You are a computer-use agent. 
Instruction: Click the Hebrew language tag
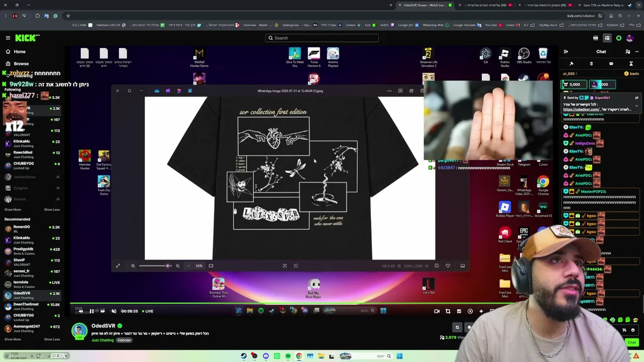tap(124, 340)
